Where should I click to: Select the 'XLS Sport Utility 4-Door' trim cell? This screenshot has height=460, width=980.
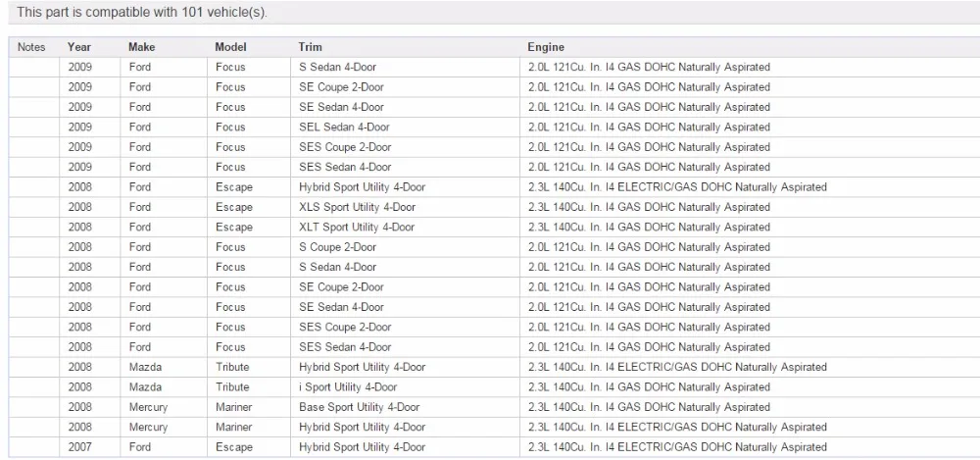coord(357,207)
